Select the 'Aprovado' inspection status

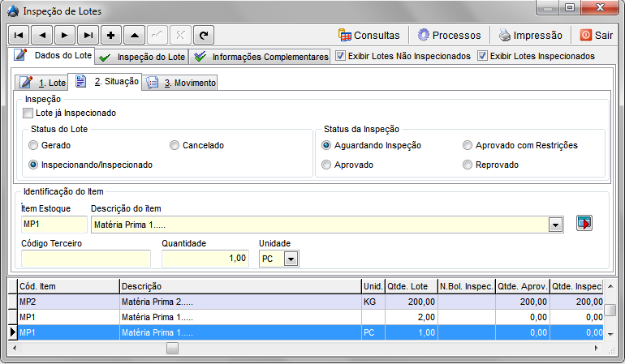326,165
